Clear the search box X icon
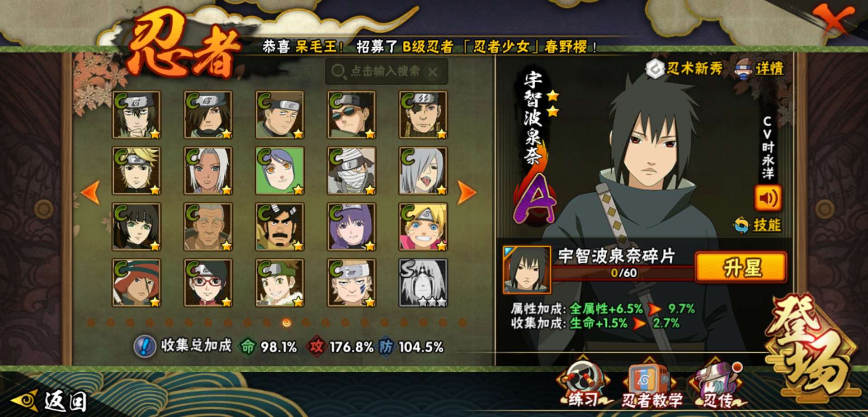The width and height of the screenshot is (868, 417). tap(433, 71)
